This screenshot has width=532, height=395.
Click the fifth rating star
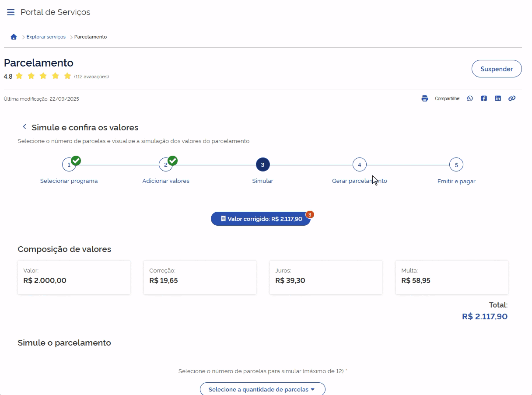pyautogui.click(x=67, y=76)
